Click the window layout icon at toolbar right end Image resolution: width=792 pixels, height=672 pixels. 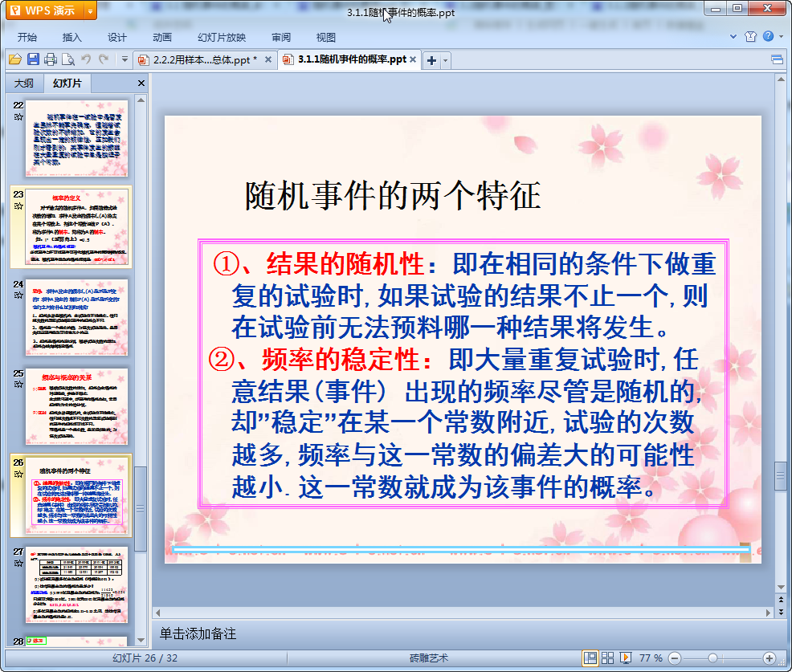point(778,59)
